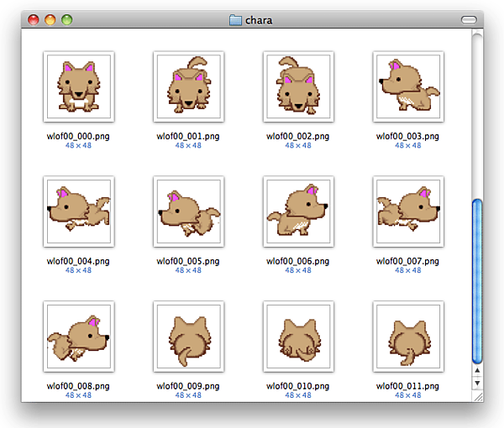Click the wlof00_007.png sprite icon
The height and width of the screenshot is (428, 504).
click(x=408, y=211)
